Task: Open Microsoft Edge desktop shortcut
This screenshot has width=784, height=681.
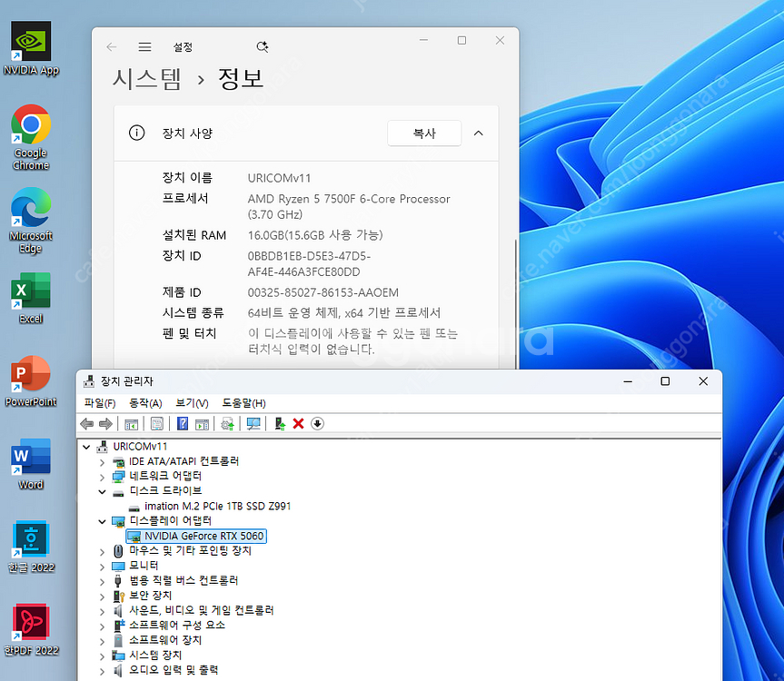Action: point(31,221)
